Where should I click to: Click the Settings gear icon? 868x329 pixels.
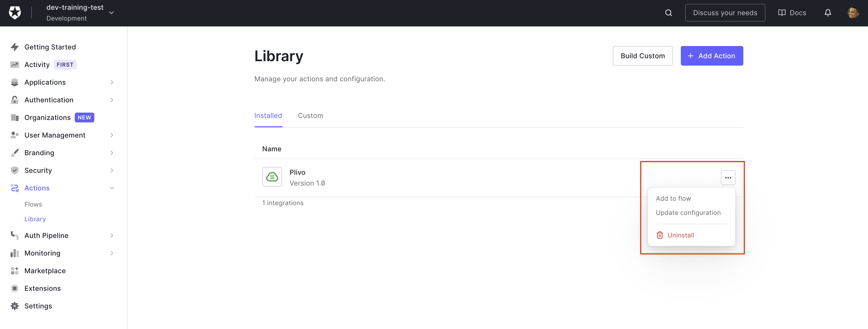click(14, 306)
